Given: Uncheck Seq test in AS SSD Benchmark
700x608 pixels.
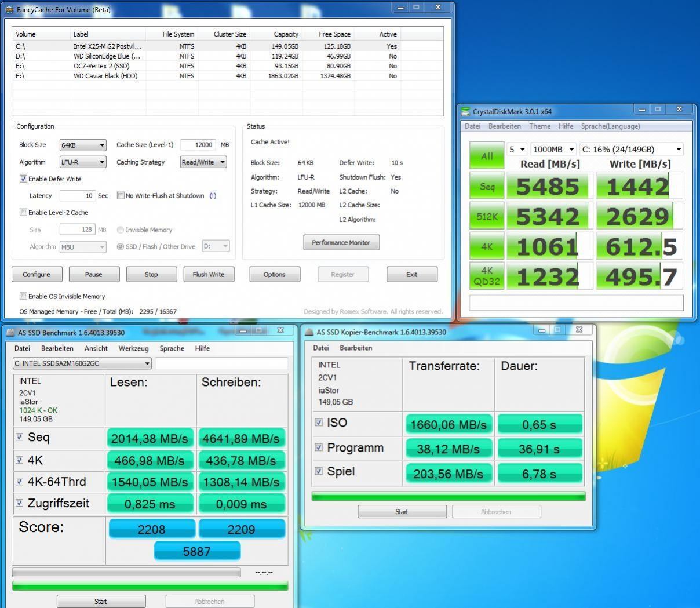Looking at the screenshot, I should (20, 437).
